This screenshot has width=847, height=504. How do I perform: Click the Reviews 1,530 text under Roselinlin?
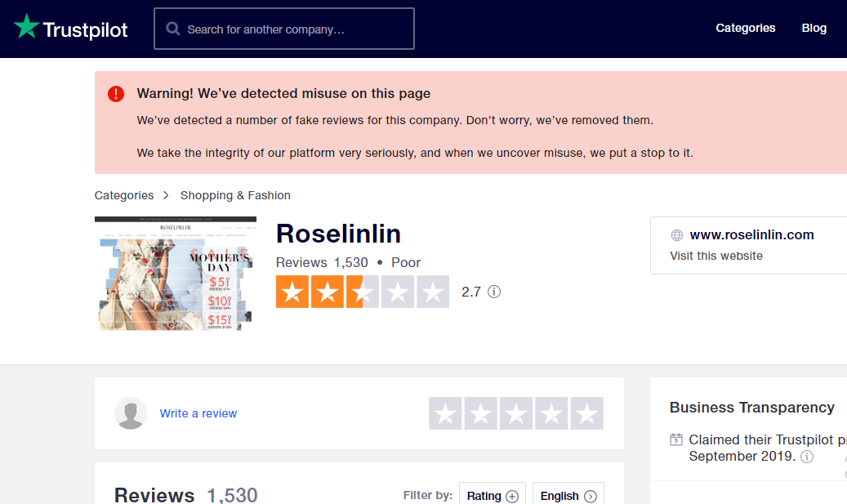322,262
